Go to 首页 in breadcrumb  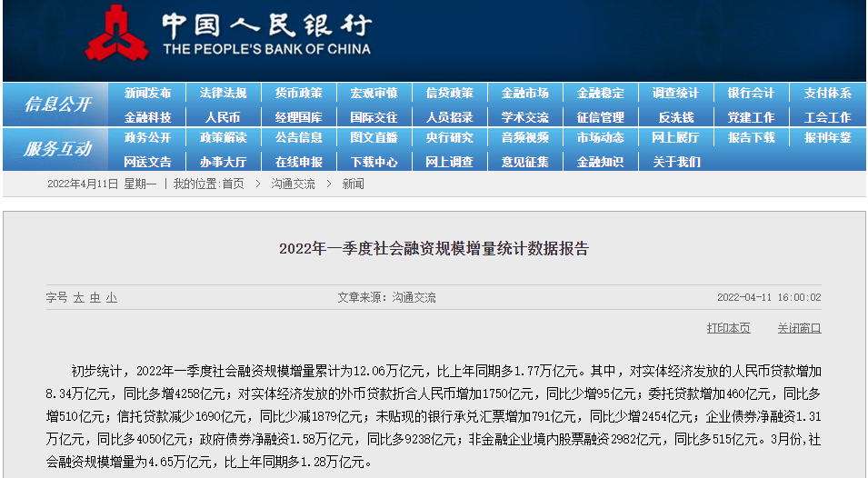click(233, 184)
